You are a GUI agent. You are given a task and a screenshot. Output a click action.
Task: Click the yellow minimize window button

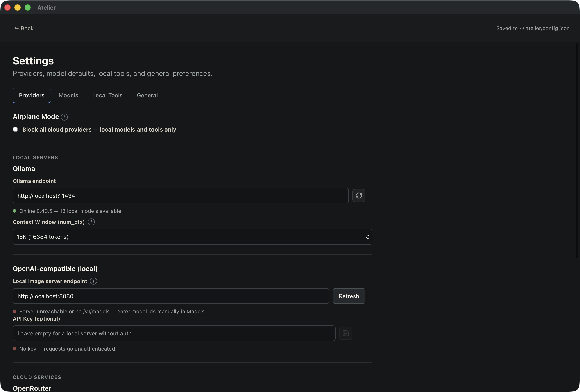click(x=18, y=7)
